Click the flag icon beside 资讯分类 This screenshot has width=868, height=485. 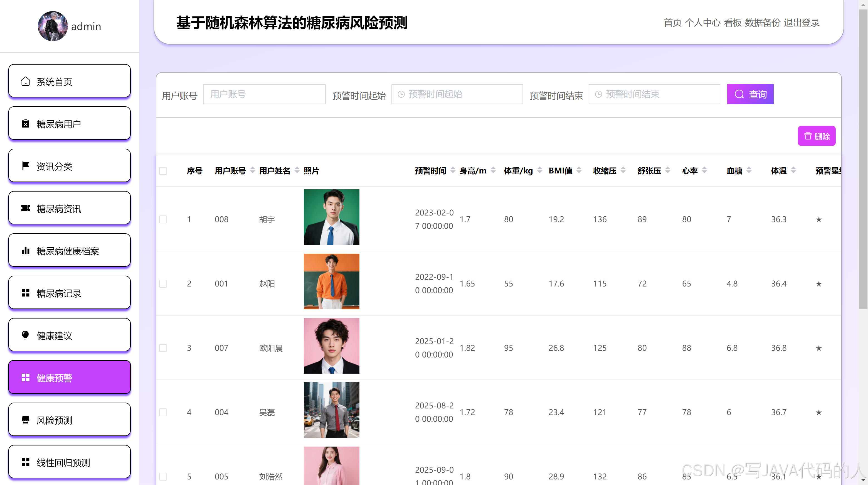[26, 166]
